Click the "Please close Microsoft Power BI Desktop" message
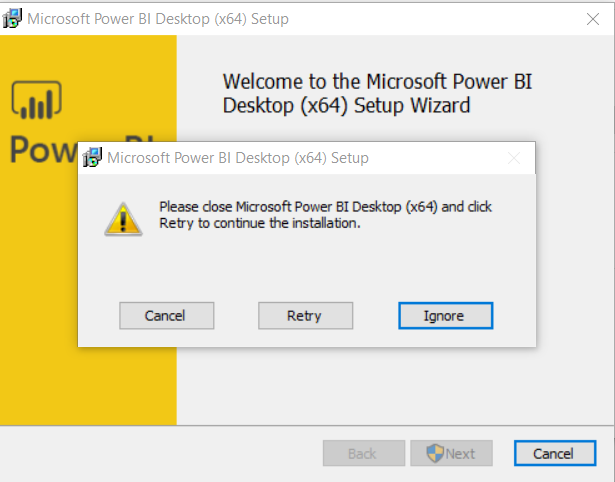This screenshot has width=615, height=482. [x=325, y=215]
